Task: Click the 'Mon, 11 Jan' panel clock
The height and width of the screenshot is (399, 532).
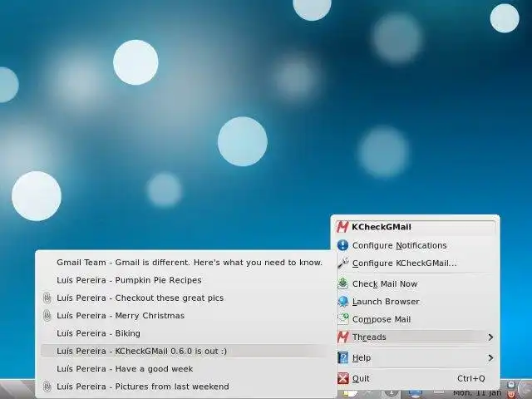Action: 477,393
